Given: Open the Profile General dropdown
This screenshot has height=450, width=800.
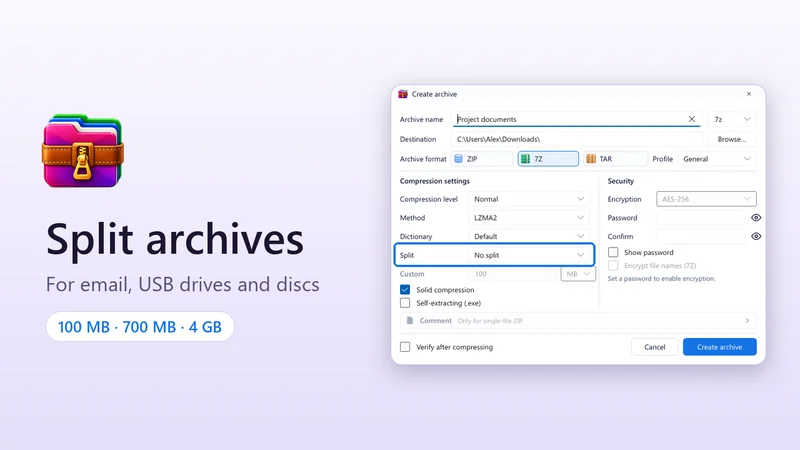Looking at the screenshot, I should [717, 159].
